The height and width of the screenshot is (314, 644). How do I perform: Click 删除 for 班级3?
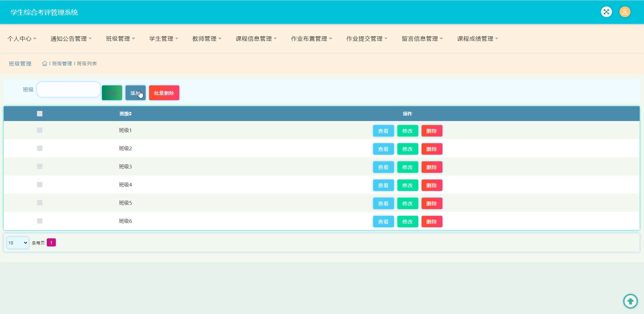tap(432, 167)
